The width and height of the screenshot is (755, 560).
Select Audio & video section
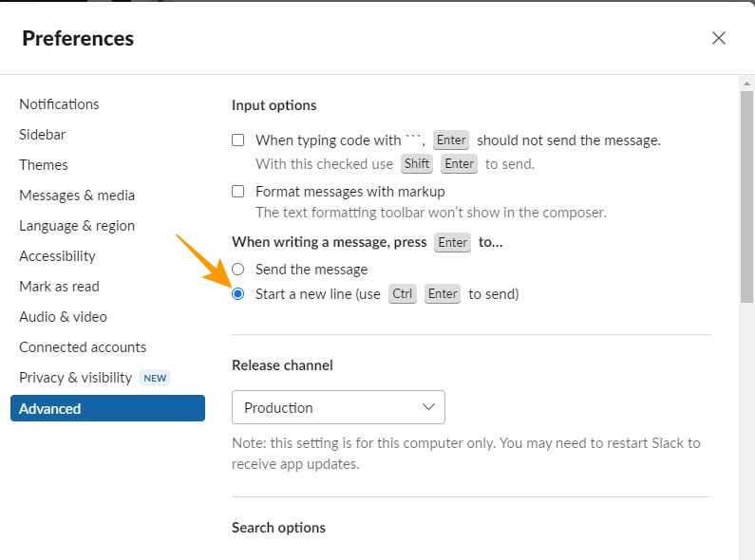63,316
